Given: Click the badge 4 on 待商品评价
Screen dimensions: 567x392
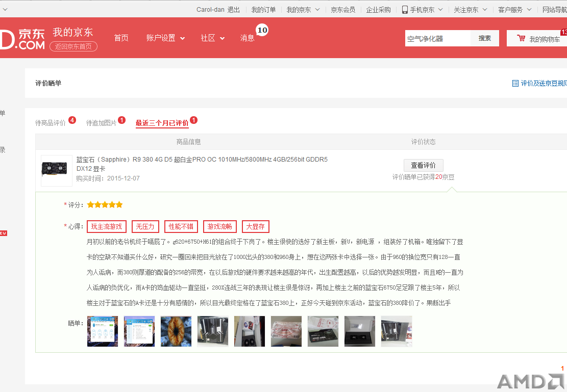Looking at the screenshot, I should click(x=72, y=120).
